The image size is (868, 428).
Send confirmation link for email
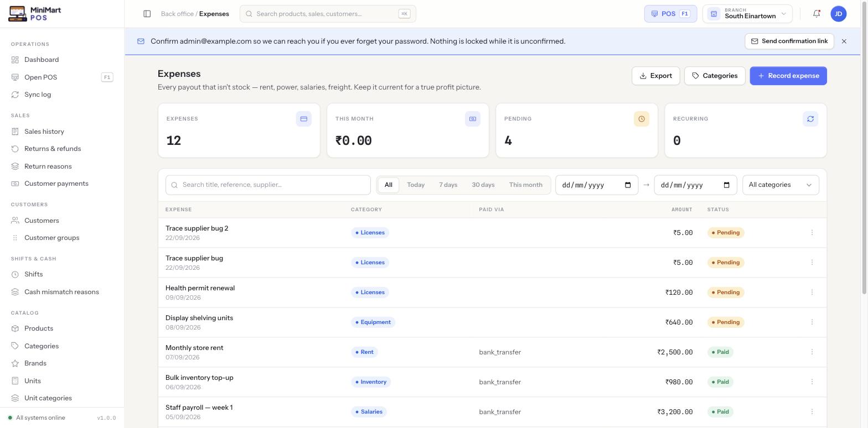(x=789, y=41)
